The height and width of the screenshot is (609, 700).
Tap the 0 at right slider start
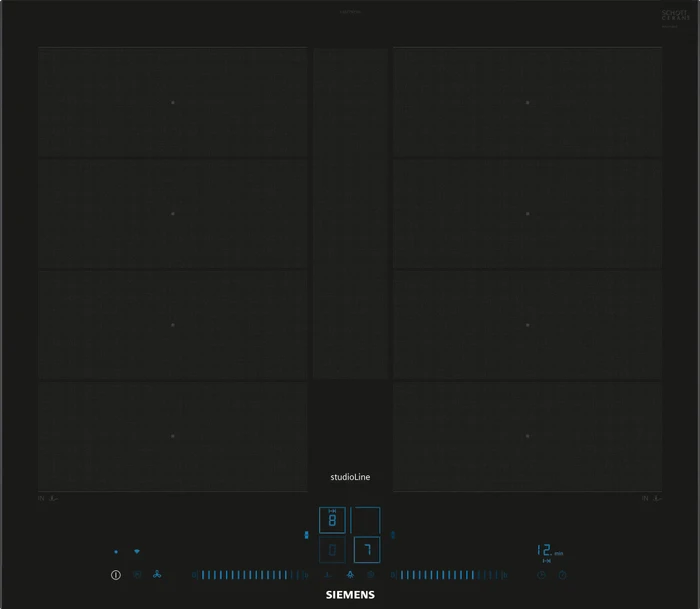[x=393, y=575]
